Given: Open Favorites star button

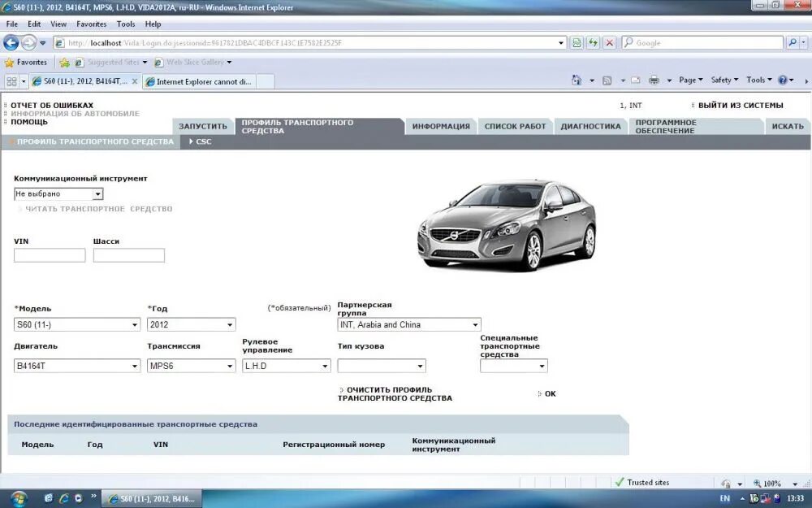Looking at the screenshot, I should [25, 63].
